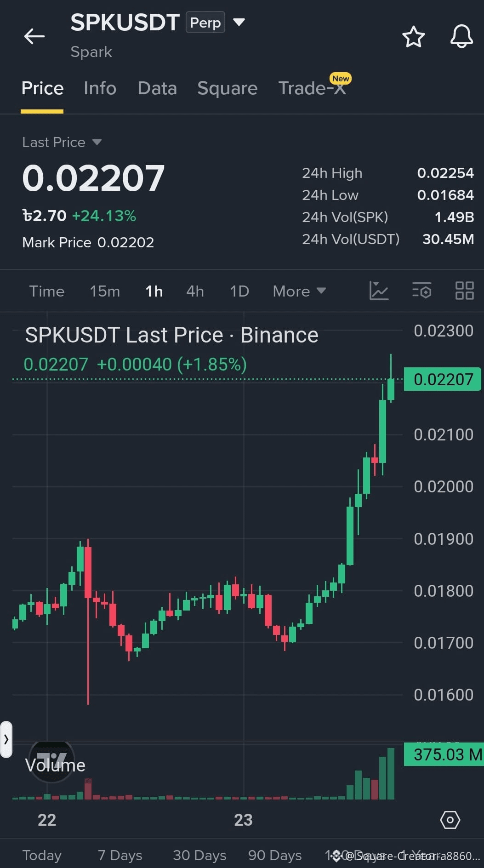Image resolution: width=484 pixels, height=868 pixels.
Task: Open the SPKUSDT pair selector dropdown arrow
Action: pos(239,22)
